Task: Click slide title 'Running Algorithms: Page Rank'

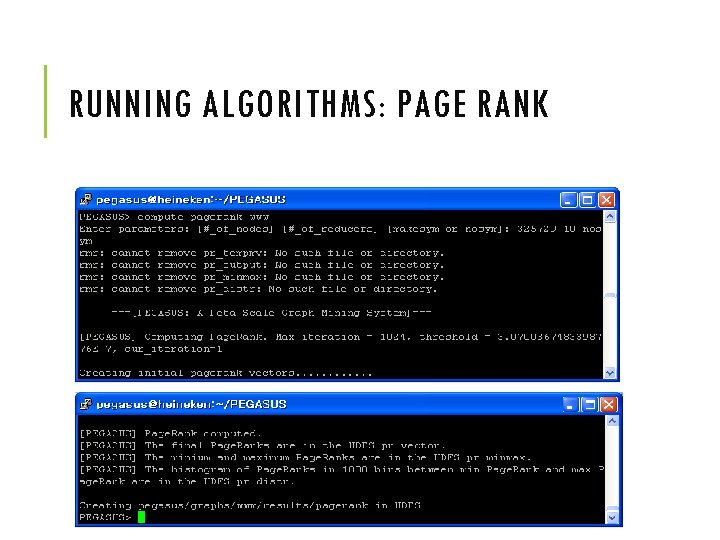Action: (309, 103)
